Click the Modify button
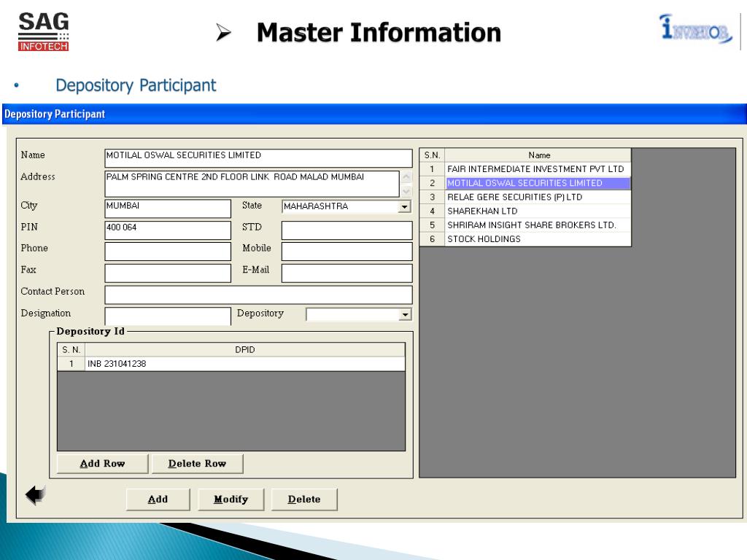The height and width of the screenshot is (560, 747). (x=231, y=499)
